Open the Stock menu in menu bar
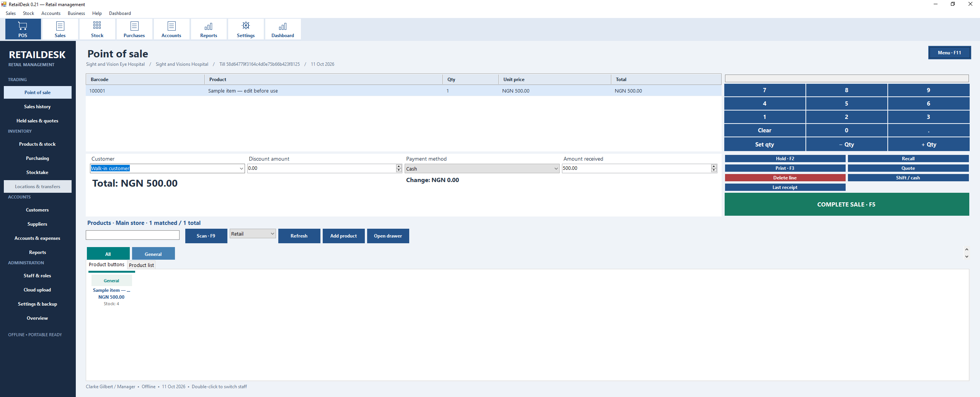 coord(28,13)
